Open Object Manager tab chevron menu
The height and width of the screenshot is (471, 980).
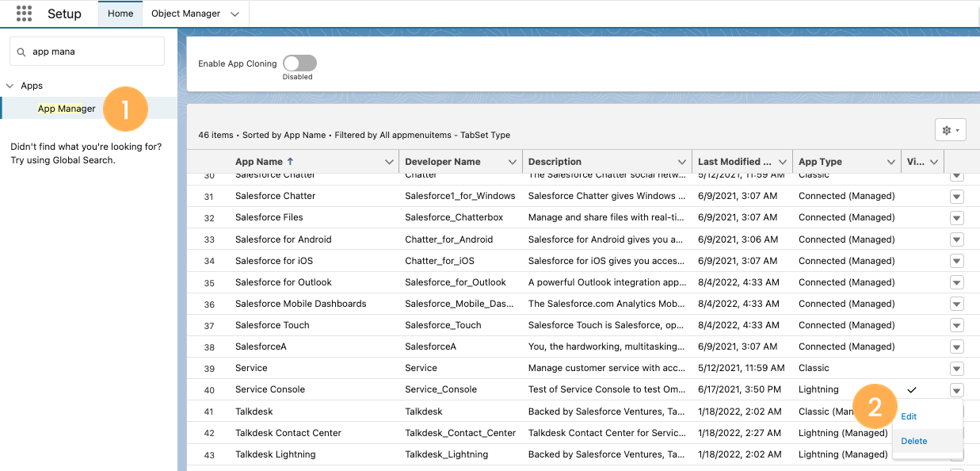(235, 14)
